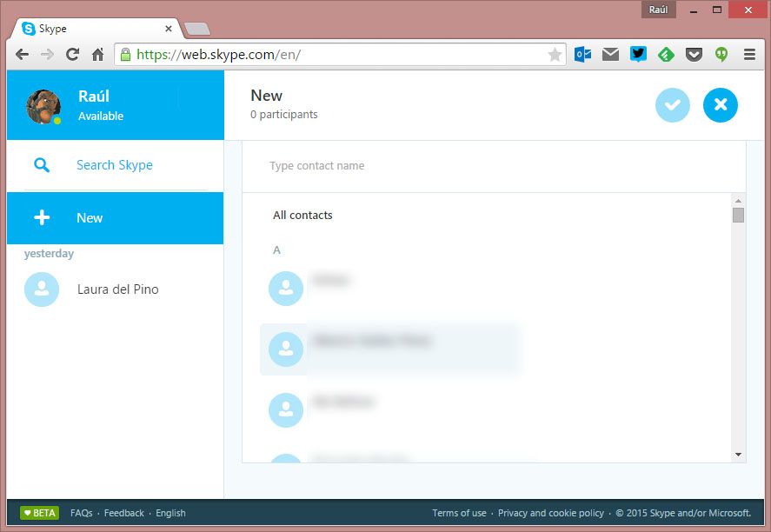Click the search magnifier icon
Image resolution: width=771 pixels, height=532 pixels.
pos(42,165)
